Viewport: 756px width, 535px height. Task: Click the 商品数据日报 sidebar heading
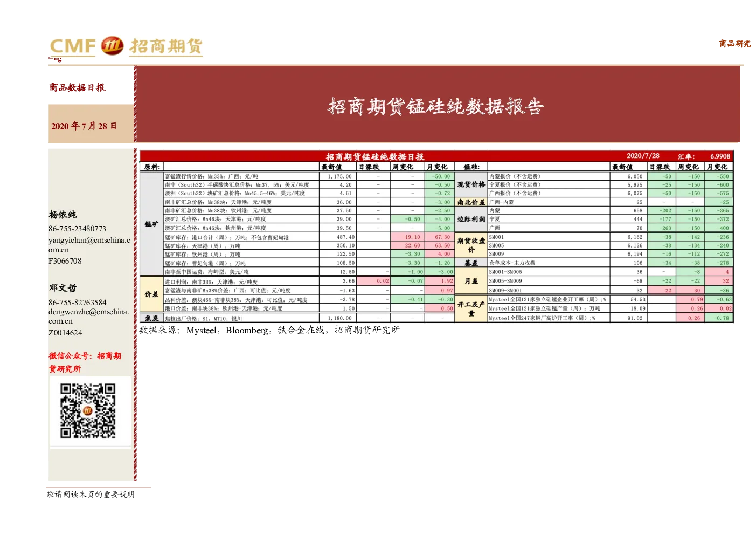(x=77, y=87)
